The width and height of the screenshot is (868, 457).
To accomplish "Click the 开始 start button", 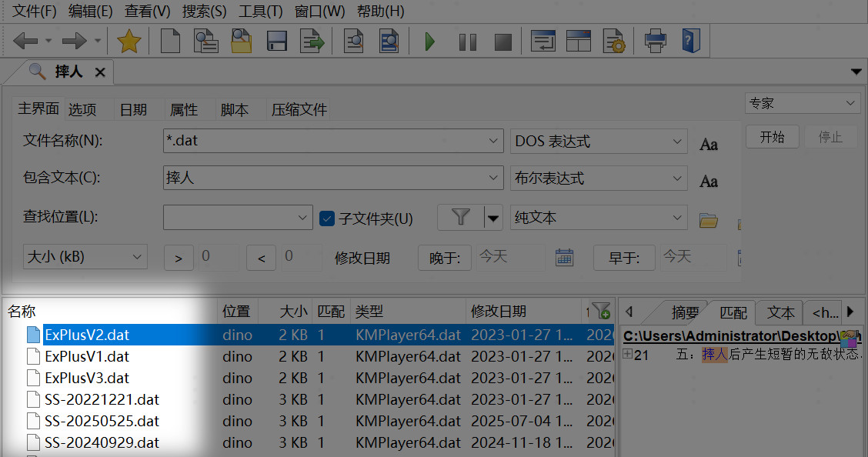I will tap(772, 138).
